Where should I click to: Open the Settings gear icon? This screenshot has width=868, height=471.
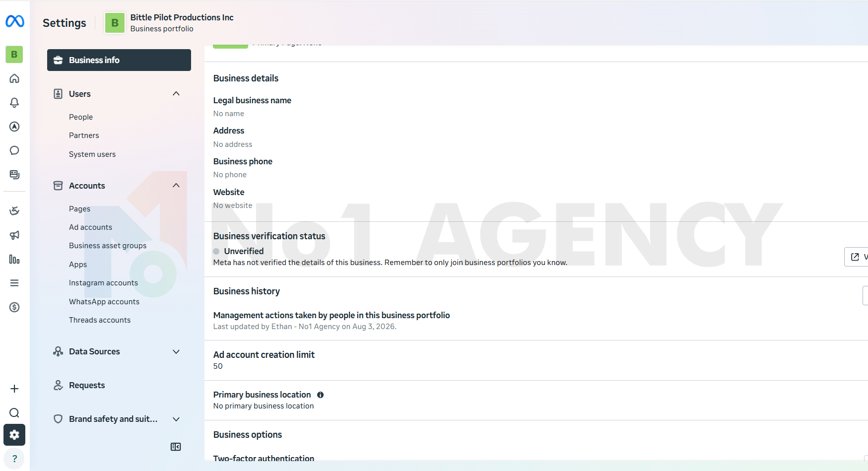pyautogui.click(x=14, y=435)
